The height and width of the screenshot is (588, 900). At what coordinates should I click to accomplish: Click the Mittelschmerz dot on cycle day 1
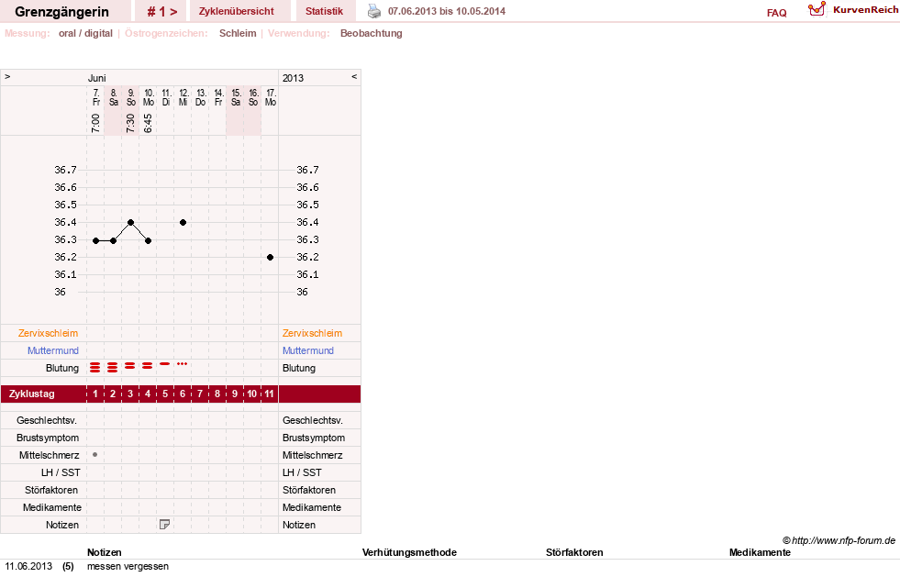point(94,454)
